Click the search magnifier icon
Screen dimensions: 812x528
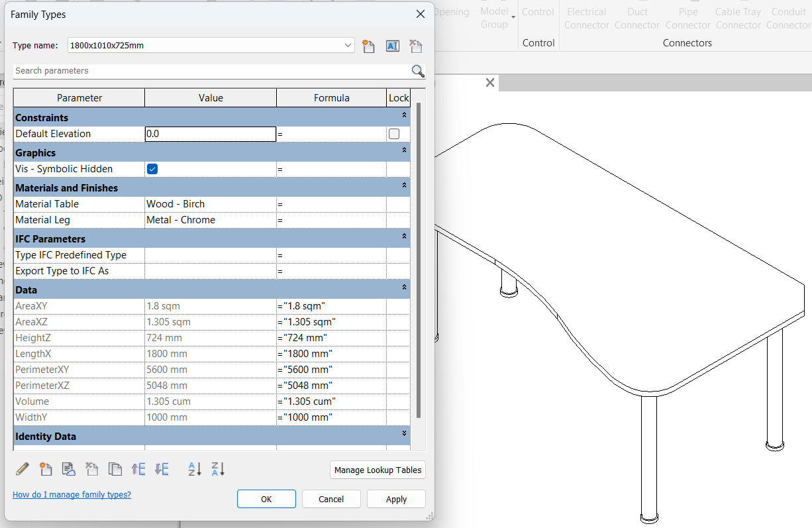click(418, 71)
